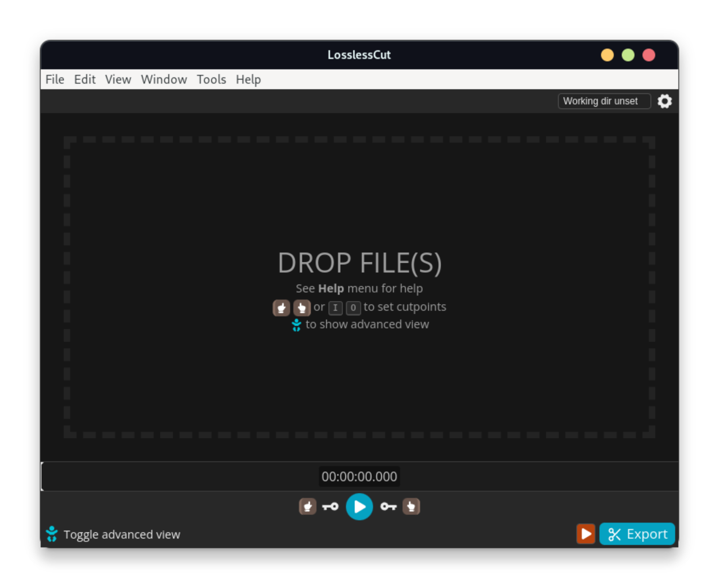Open the Tools menu
719x588 pixels.
click(211, 79)
